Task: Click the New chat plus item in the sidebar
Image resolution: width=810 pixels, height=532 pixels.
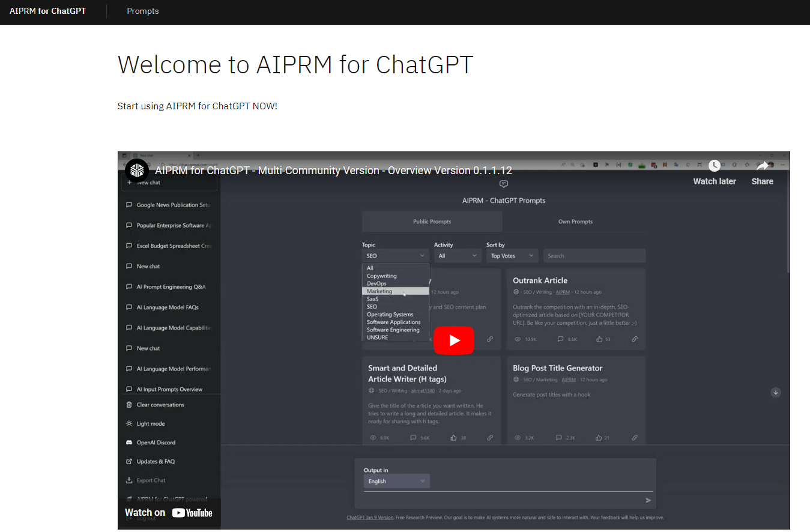Action: pos(169,183)
